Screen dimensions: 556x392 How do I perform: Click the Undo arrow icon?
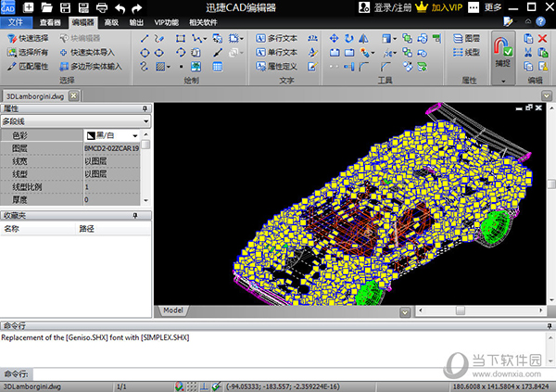120,7
